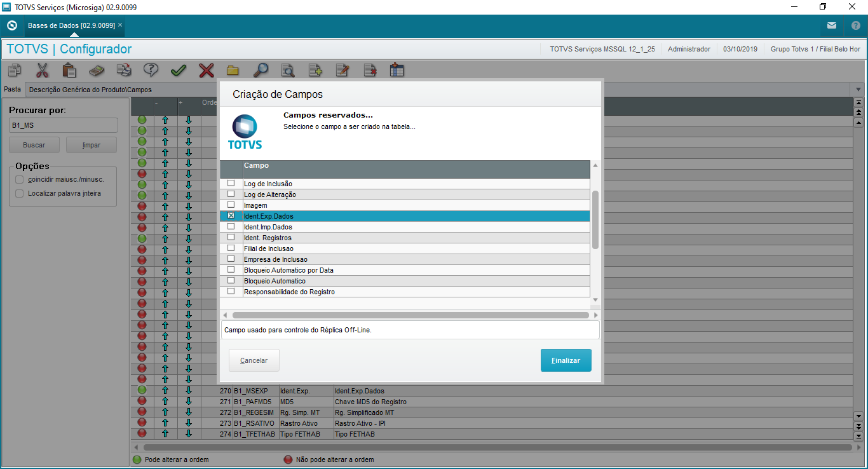868x469 pixels.
Task: Open the calculator tool in the toolbar
Action: [97, 70]
